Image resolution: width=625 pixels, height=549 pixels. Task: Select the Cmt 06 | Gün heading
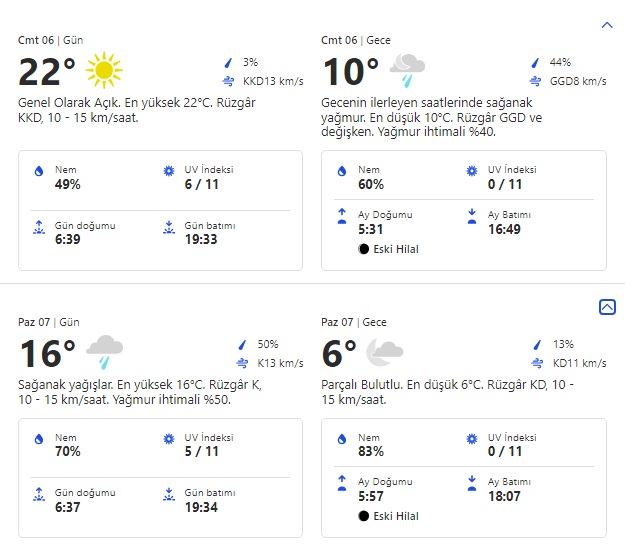[50, 40]
